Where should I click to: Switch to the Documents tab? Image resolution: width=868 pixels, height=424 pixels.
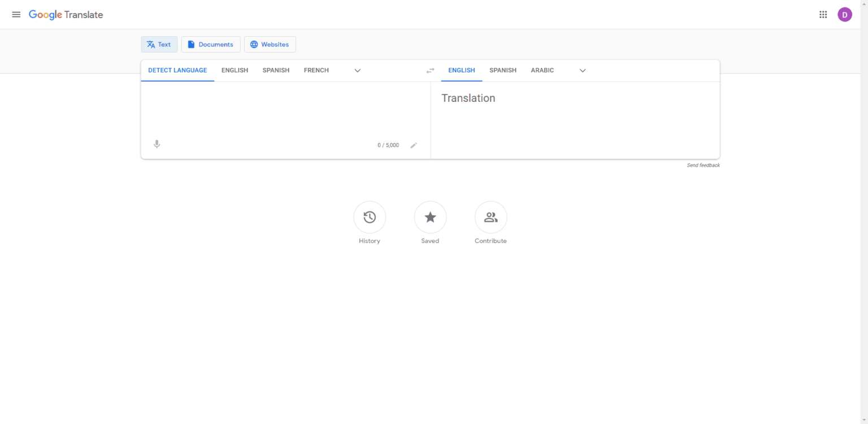[x=210, y=44]
